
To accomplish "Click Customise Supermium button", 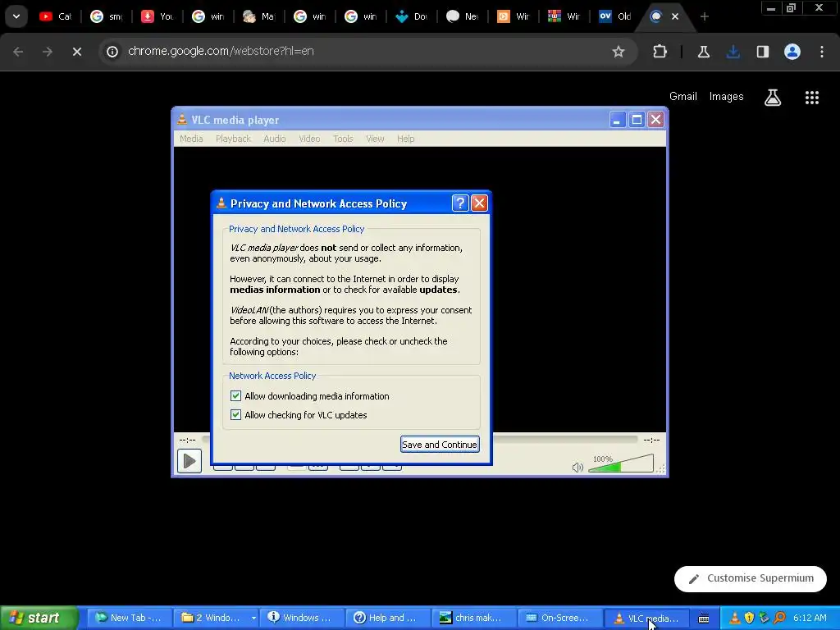I will click(750, 578).
